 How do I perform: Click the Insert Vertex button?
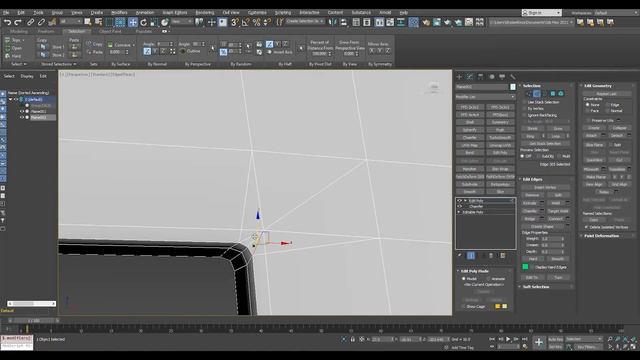(545, 187)
